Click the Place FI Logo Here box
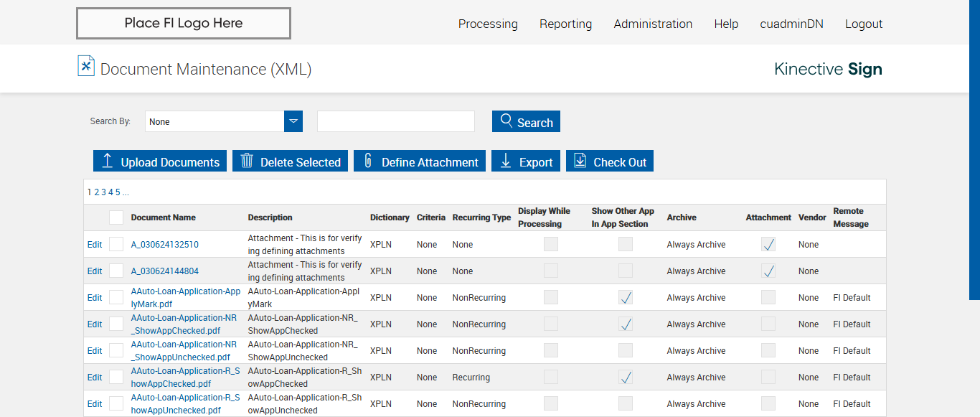The width and height of the screenshot is (980, 417). point(184,24)
